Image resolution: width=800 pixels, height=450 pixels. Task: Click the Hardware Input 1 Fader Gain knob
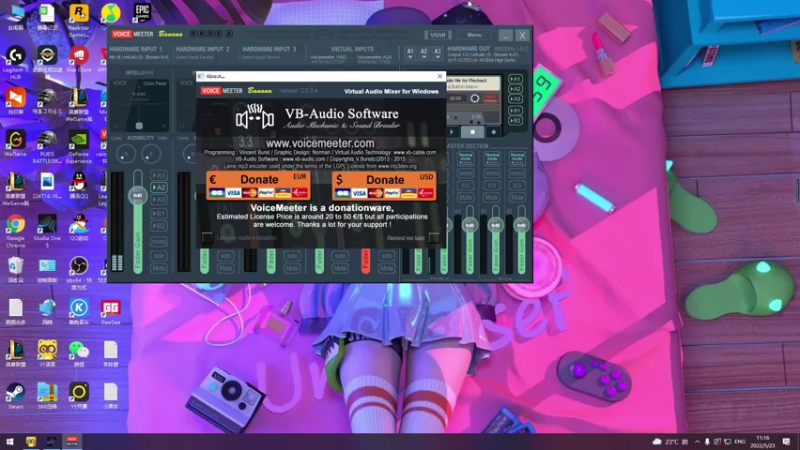(x=138, y=195)
